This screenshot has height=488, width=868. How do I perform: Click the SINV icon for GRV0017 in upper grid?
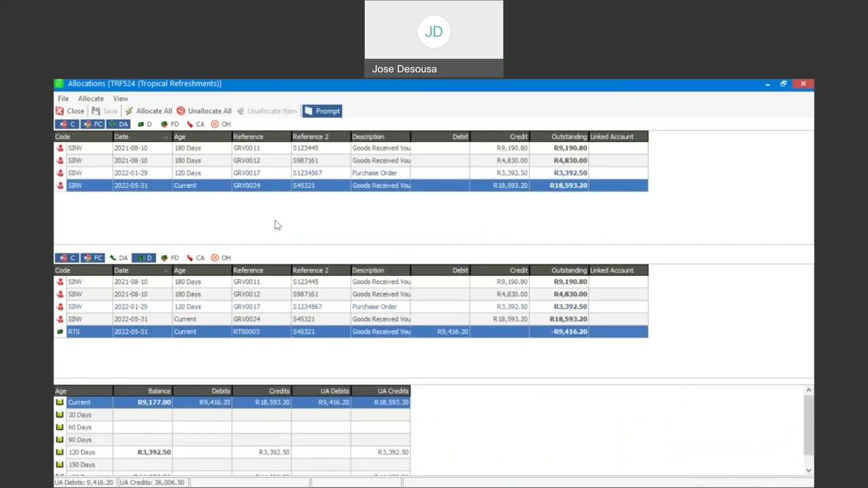point(60,173)
